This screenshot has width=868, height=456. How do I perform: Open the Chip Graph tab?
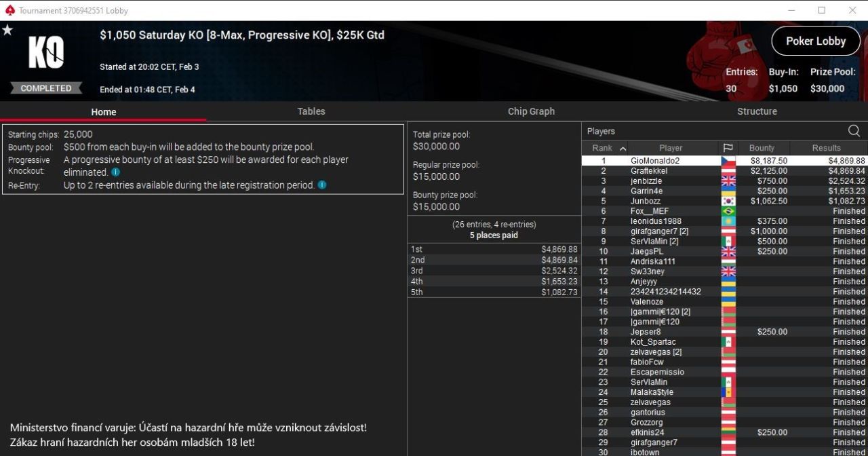click(531, 111)
